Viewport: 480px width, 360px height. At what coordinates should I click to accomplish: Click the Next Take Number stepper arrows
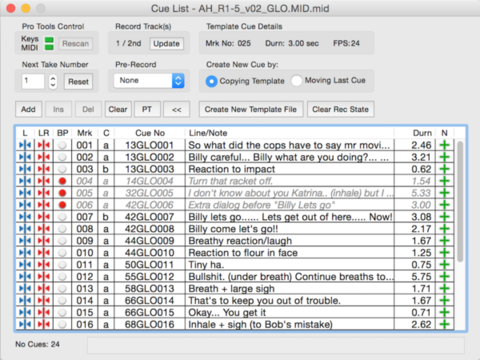point(53,81)
